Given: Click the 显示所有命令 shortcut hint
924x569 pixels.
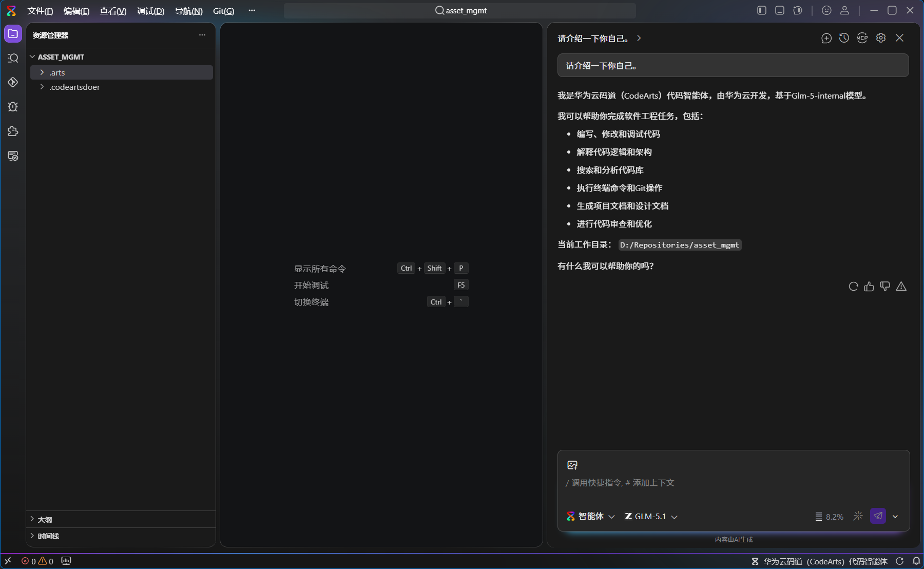Looking at the screenshot, I should tap(320, 269).
